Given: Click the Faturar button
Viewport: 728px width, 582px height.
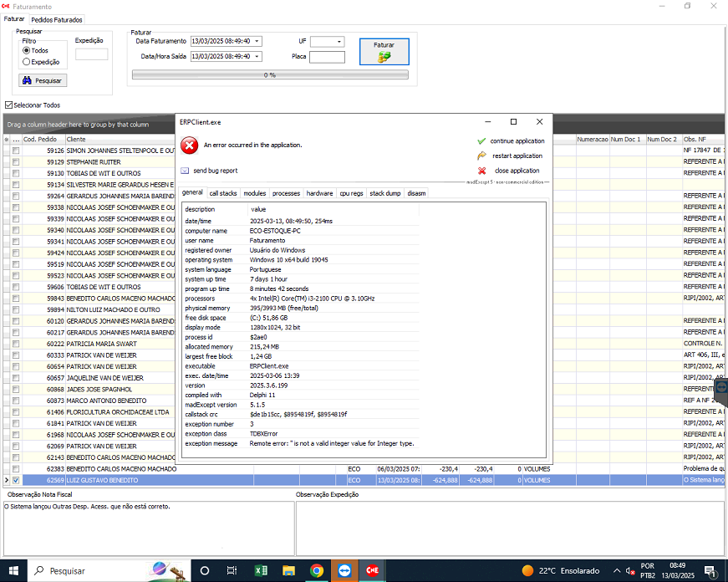Looking at the screenshot, I should point(384,52).
